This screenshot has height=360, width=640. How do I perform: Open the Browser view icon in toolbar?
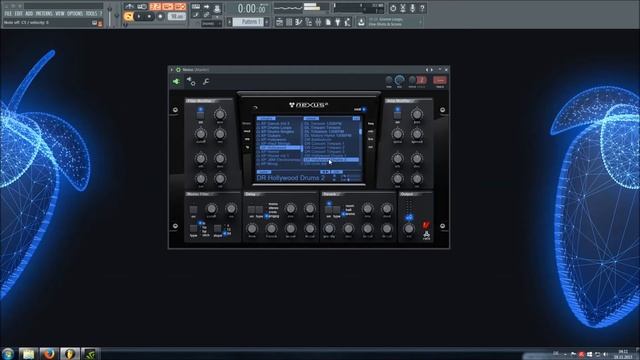pyautogui.click(x=308, y=22)
